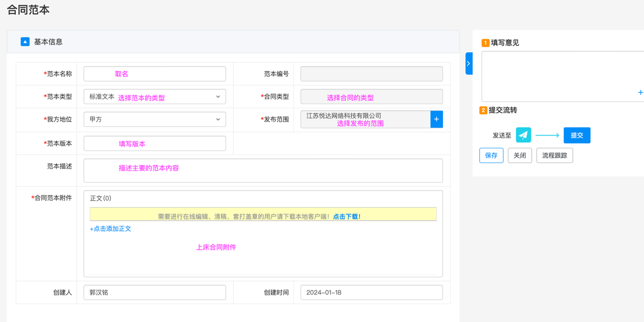Click the 保存 button
Image resolution: width=644 pixels, height=322 pixels.
pyautogui.click(x=491, y=155)
